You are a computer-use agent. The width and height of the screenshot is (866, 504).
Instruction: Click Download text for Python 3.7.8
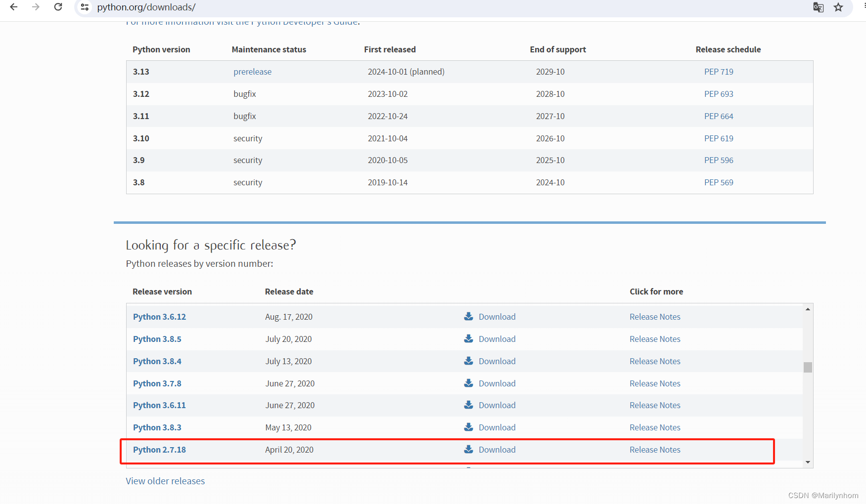pos(497,383)
